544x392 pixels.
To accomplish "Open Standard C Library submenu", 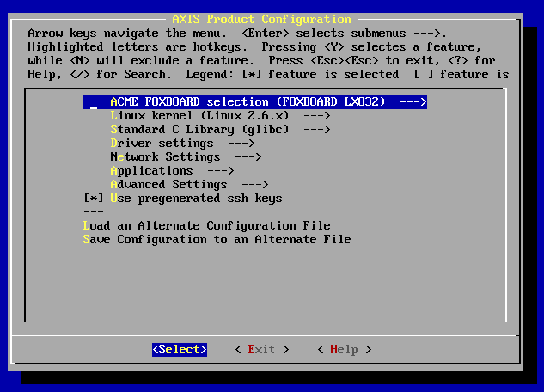I will 220,130.
